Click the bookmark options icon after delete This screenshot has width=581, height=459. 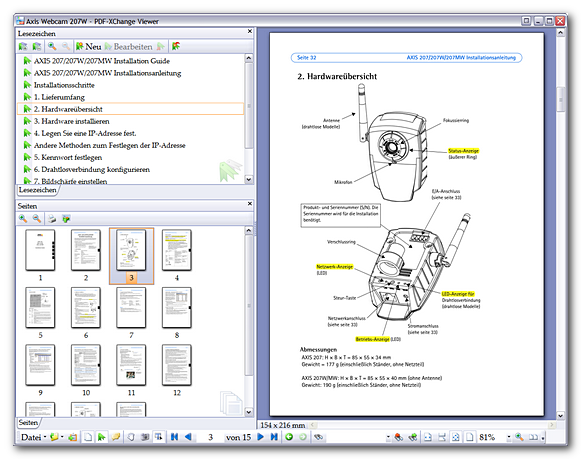pyautogui.click(x=176, y=47)
